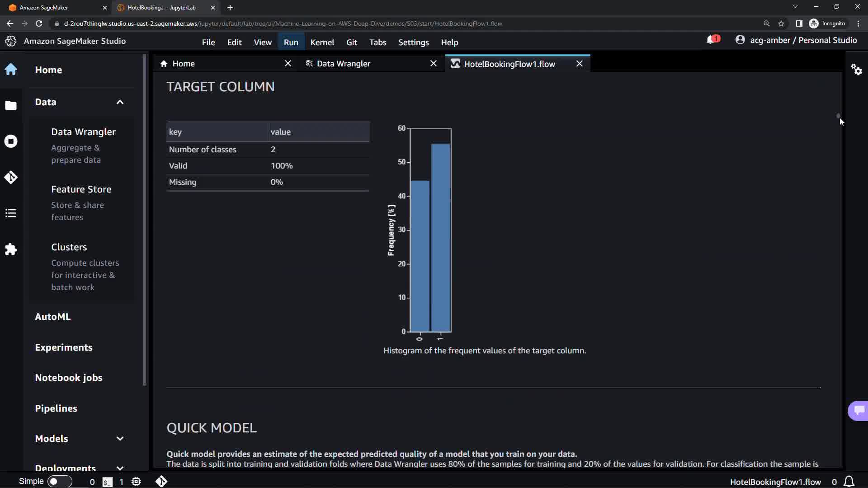Open the Table of Contents list icon

[11, 213]
